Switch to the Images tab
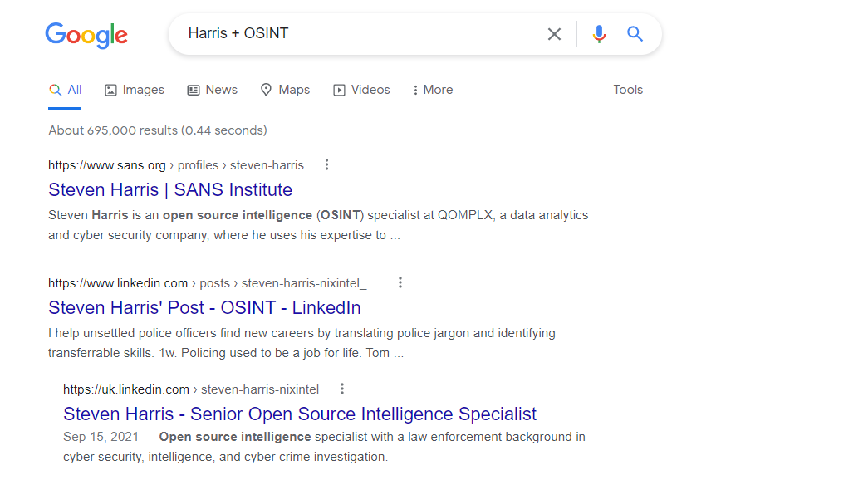Screen dimensions: 868x480 135,90
